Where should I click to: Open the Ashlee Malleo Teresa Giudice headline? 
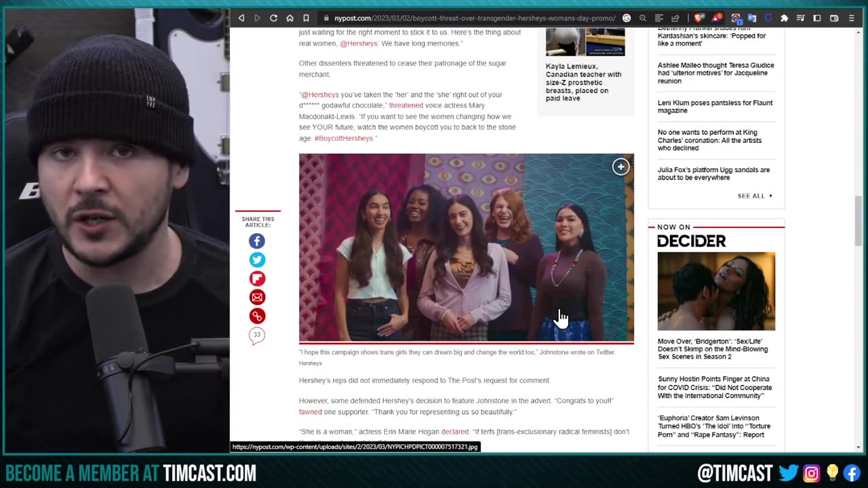[x=715, y=73]
